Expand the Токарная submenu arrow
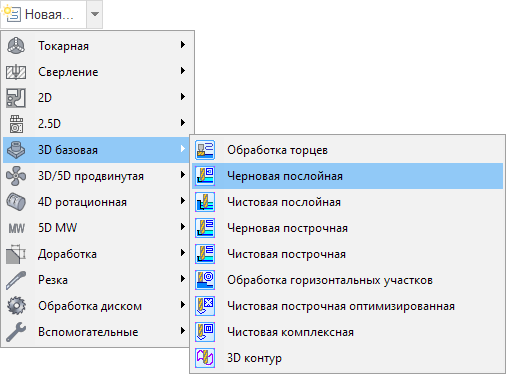Image resolution: width=506 pixels, height=374 pixels. coord(183,45)
